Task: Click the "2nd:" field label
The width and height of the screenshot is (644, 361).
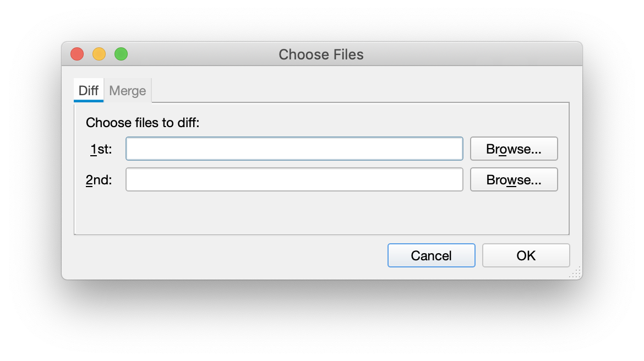Action: click(x=99, y=180)
